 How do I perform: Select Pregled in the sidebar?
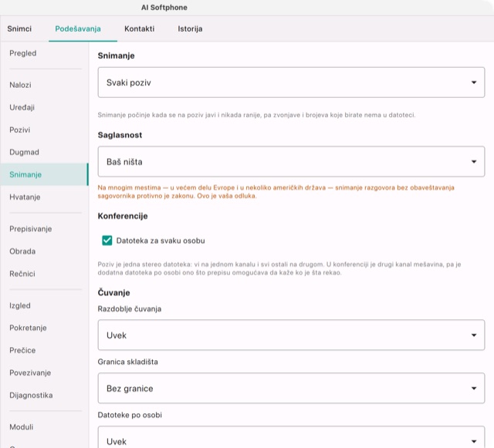point(44,53)
